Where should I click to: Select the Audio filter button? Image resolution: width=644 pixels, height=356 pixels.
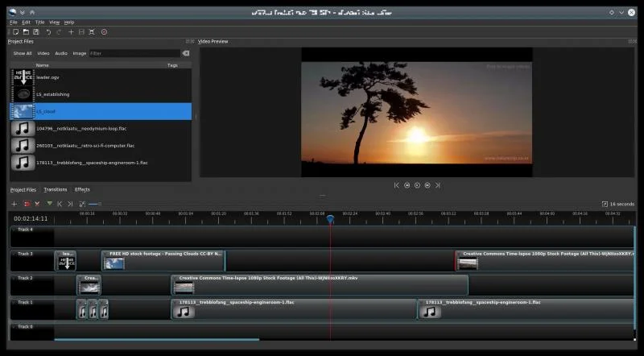pyautogui.click(x=61, y=53)
